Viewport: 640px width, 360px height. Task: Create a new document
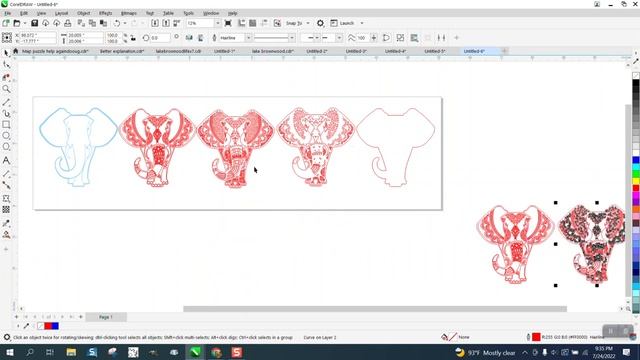click(x=6, y=23)
